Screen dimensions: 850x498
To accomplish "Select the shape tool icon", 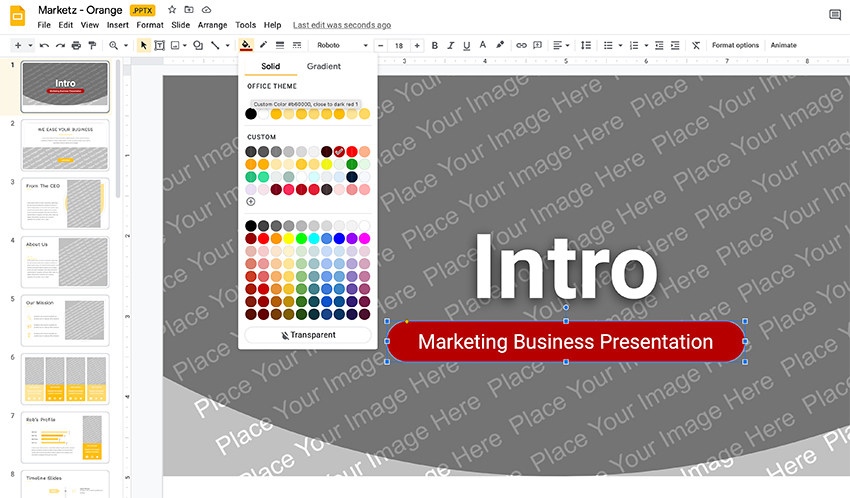I will click(198, 46).
